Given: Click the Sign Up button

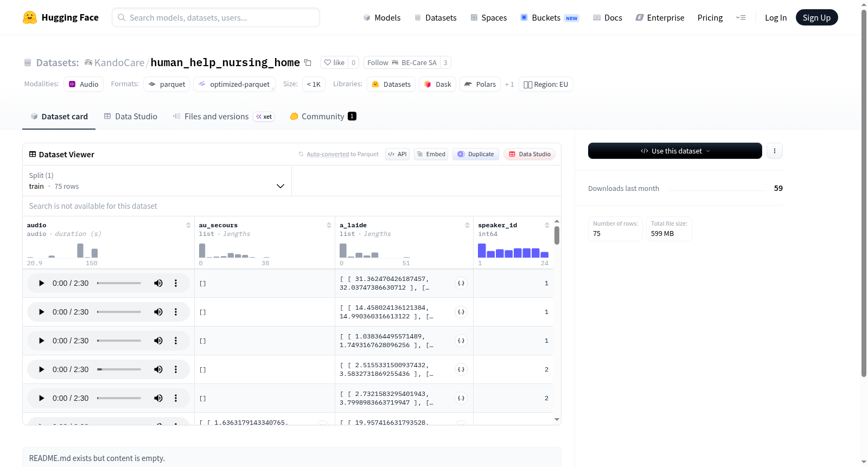Looking at the screenshot, I should tap(817, 17).
